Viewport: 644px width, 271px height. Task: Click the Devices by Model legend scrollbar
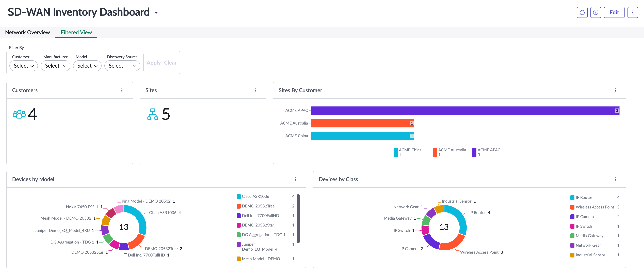(x=298, y=219)
